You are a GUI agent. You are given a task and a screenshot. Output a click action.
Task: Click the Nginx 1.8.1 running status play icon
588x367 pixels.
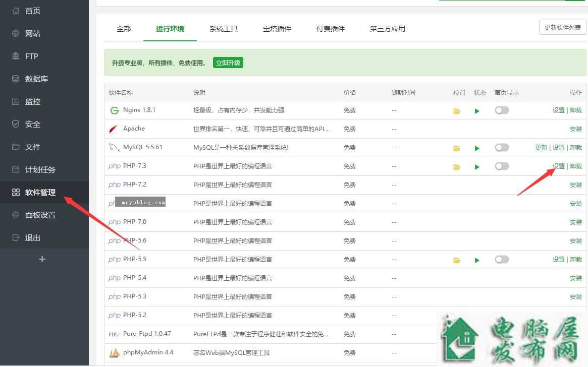point(477,111)
